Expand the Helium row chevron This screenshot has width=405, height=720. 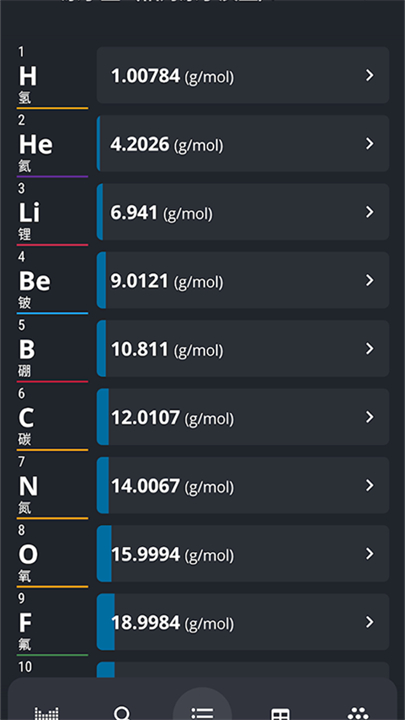[x=370, y=144]
